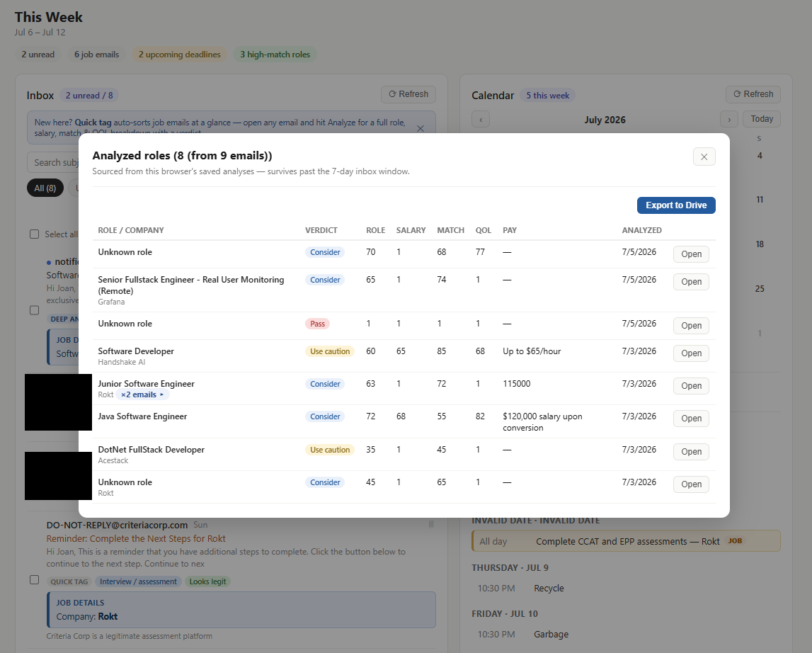Click the 115000 pay value
Viewport: 812px width, 653px height.
(x=516, y=384)
